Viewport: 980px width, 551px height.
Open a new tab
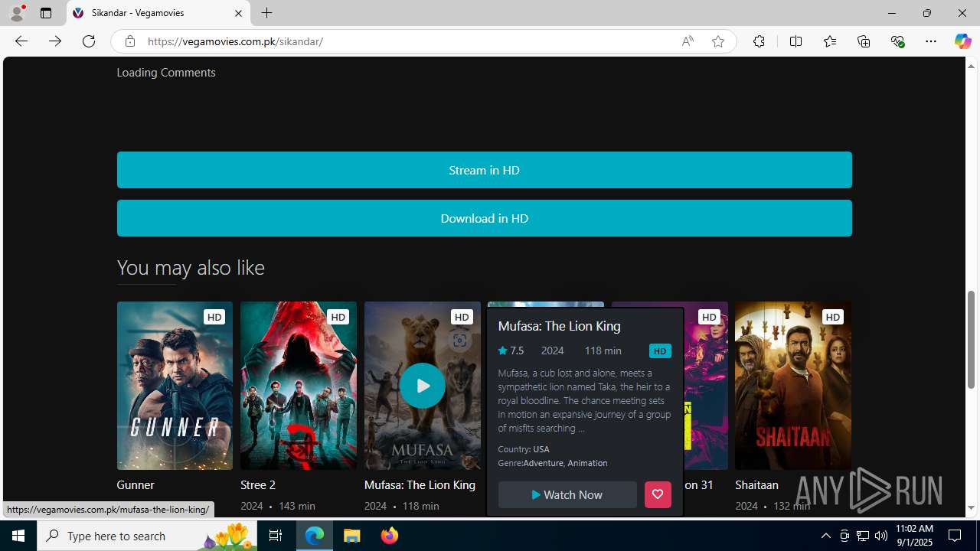click(x=266, y=13)
